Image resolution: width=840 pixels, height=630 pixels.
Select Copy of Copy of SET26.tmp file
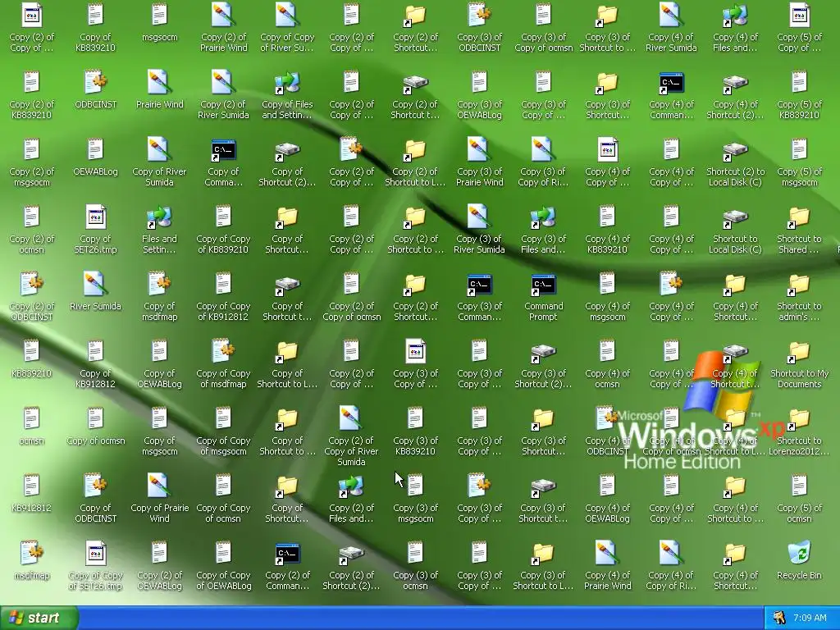click(95, 554)
